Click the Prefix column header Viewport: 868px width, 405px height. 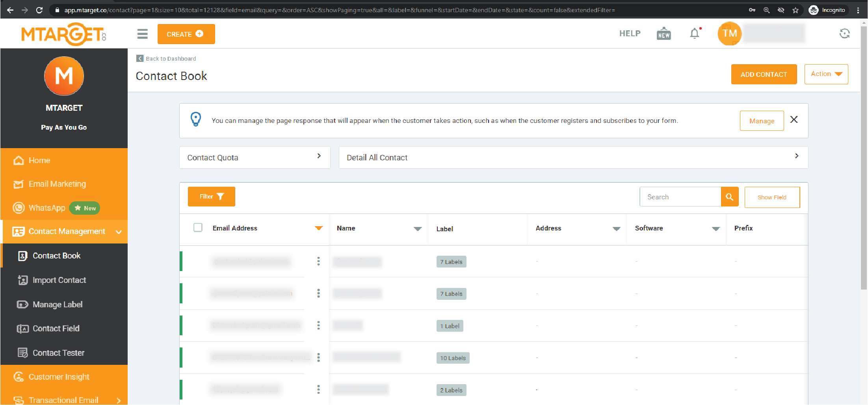[x=743, y=228]
